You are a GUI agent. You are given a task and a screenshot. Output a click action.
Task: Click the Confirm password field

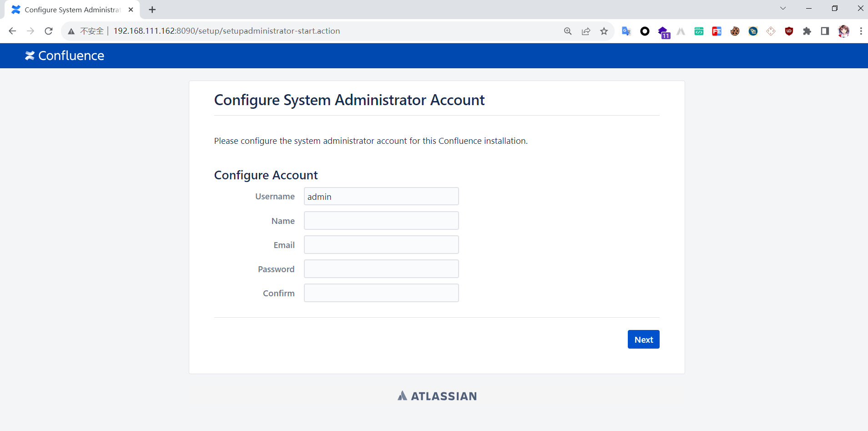click(x=381, y=293)
